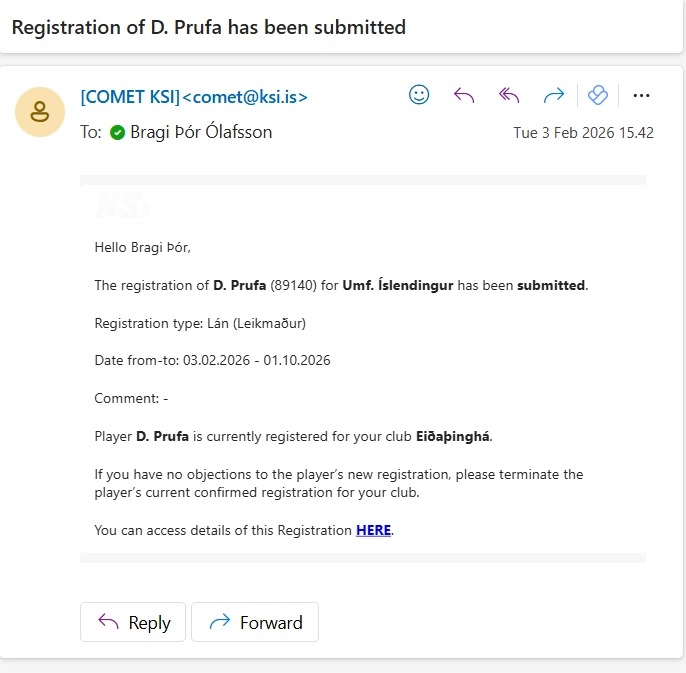Click the date range 03.02.2026 - 01.10.2026 line

pos(212,360)
